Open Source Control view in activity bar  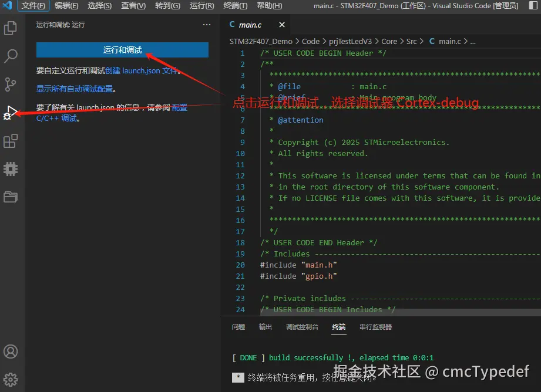click(x=11, y=85)
